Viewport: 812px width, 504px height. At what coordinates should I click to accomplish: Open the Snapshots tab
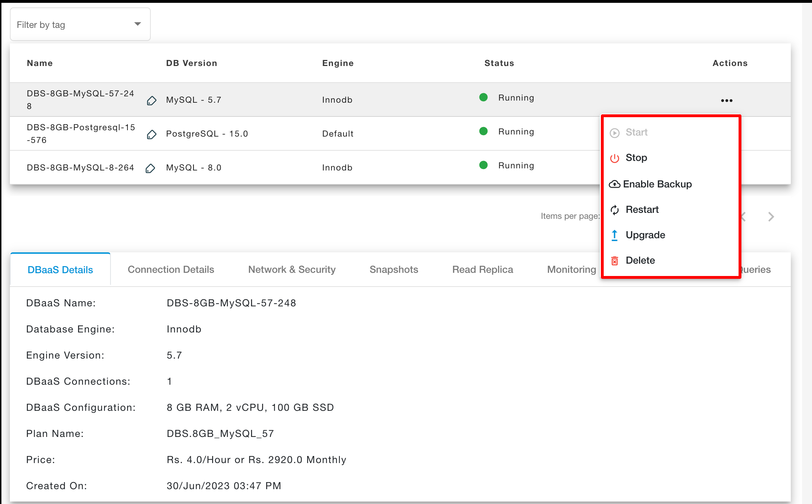tap(394, 270)
